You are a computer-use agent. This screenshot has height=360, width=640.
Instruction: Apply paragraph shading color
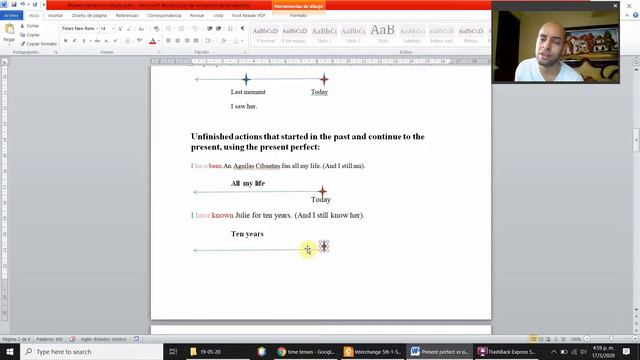point(224,41)
